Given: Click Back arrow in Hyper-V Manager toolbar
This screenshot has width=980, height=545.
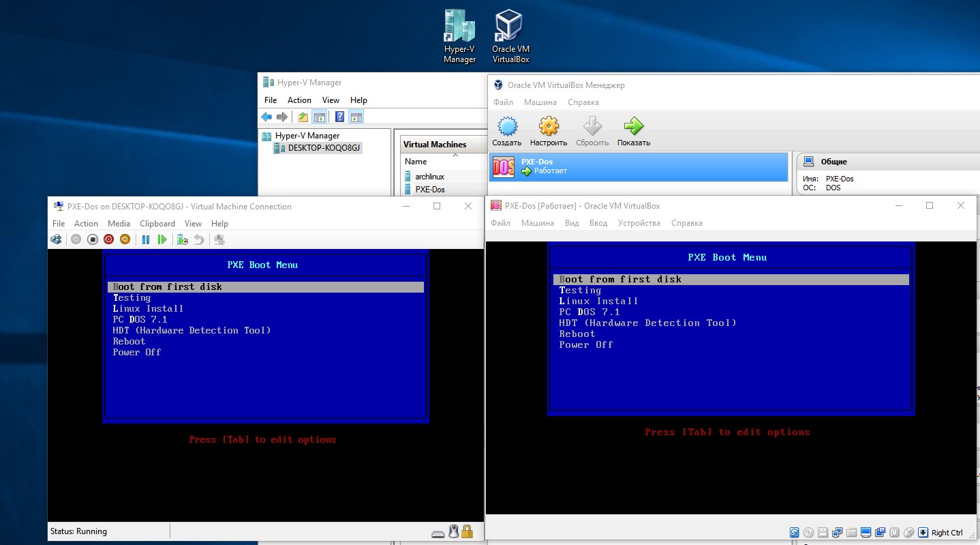Looking at the screenshot, I should click(x=266, y=117).
